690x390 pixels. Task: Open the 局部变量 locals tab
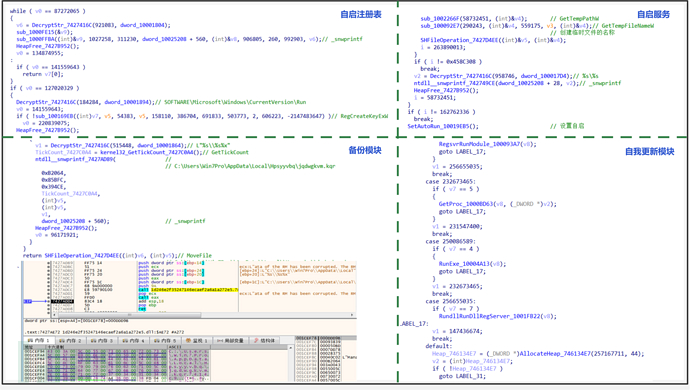(232, 341)
